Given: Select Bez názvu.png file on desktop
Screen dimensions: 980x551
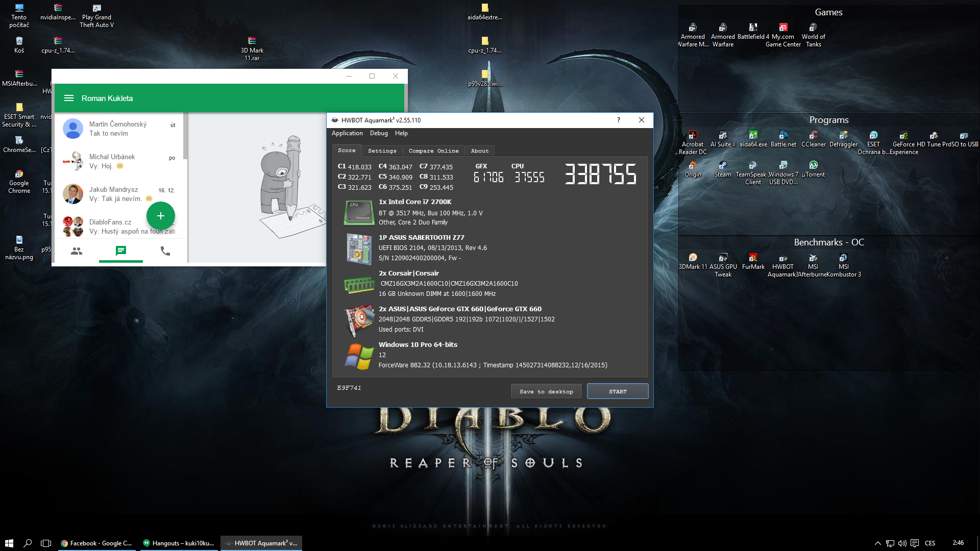Looking at the screenshot, I should 19,248.
